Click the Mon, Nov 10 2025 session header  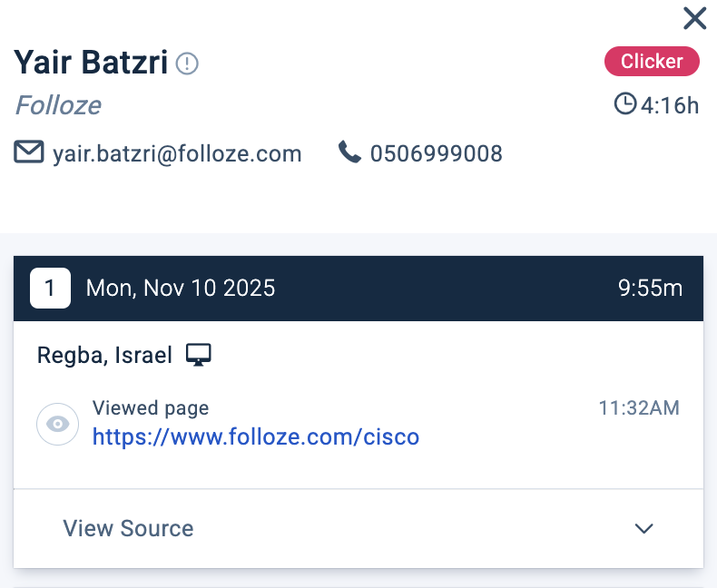click(181, 289)
